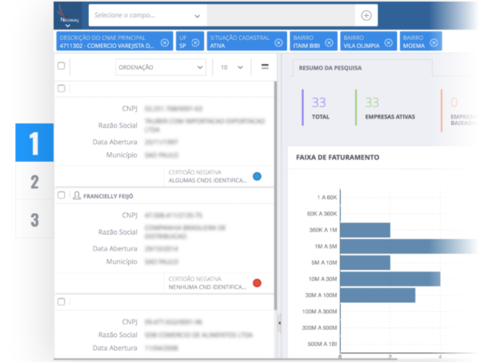The width and height of the screenshot is (480, 362).
Task: Click the plus icon to add filter
Action: pyautogui.click(x=366, y=15)
